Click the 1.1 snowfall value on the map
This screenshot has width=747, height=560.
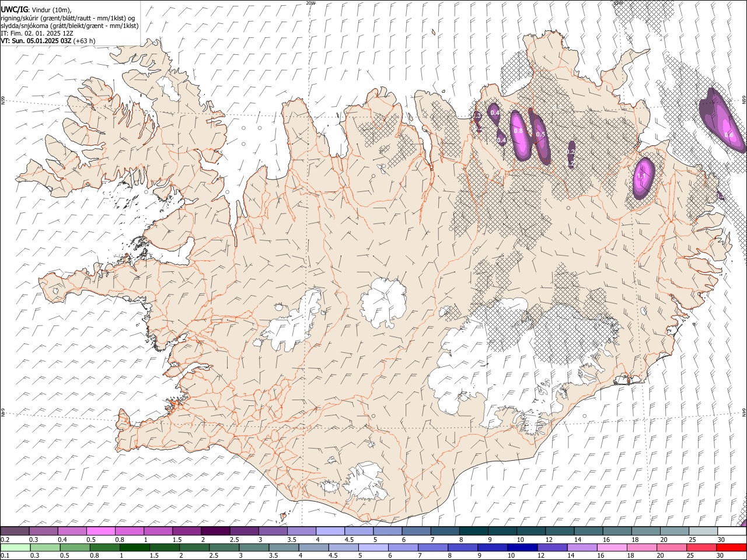point(641,176)
